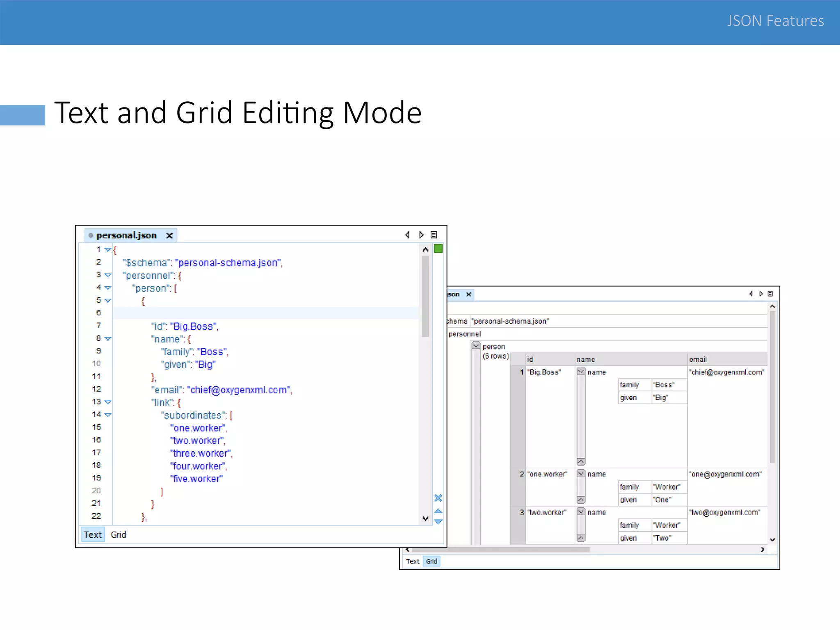
Task: Go to next marker with blue down triangle
Action: tap(438, 522)
